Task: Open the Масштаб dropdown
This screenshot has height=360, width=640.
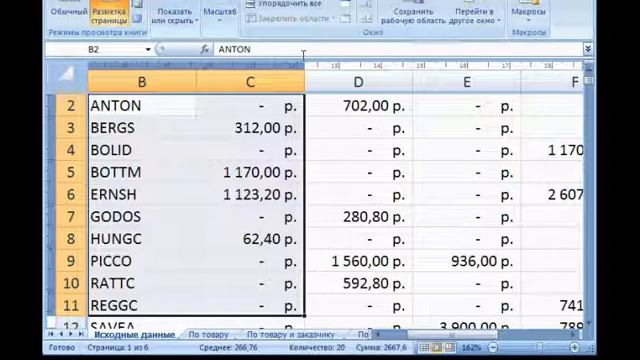Action: coord(220,15)
